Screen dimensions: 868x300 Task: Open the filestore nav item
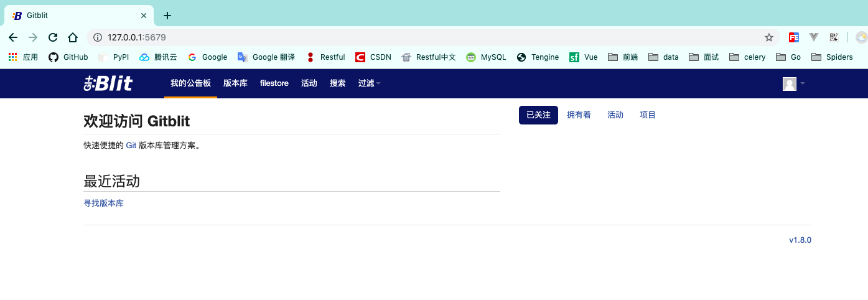click(x=274, y=83)
